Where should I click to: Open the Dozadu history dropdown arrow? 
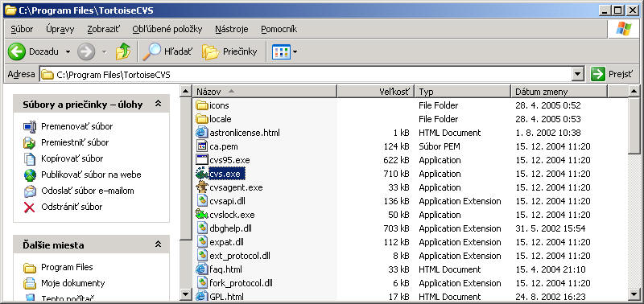(68, 52)
